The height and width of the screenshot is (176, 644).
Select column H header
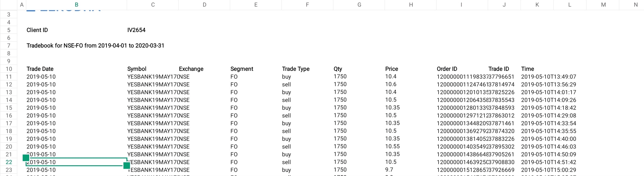[x=411, y=5]
